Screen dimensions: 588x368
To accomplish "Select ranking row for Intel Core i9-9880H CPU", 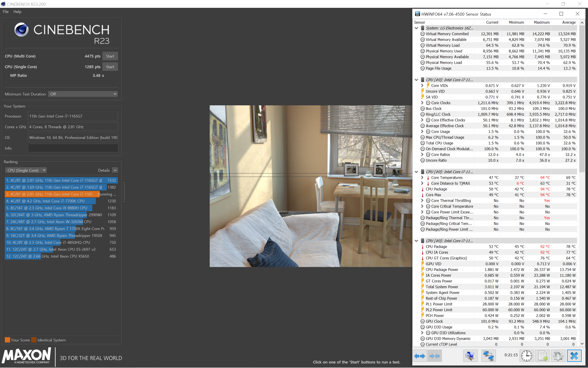I will (x=61, y=208).
